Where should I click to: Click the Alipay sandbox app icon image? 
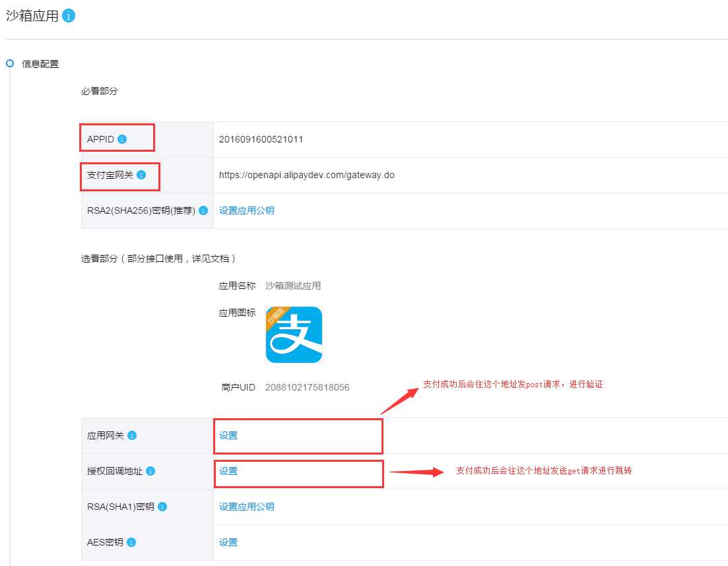tap(294, 334)
